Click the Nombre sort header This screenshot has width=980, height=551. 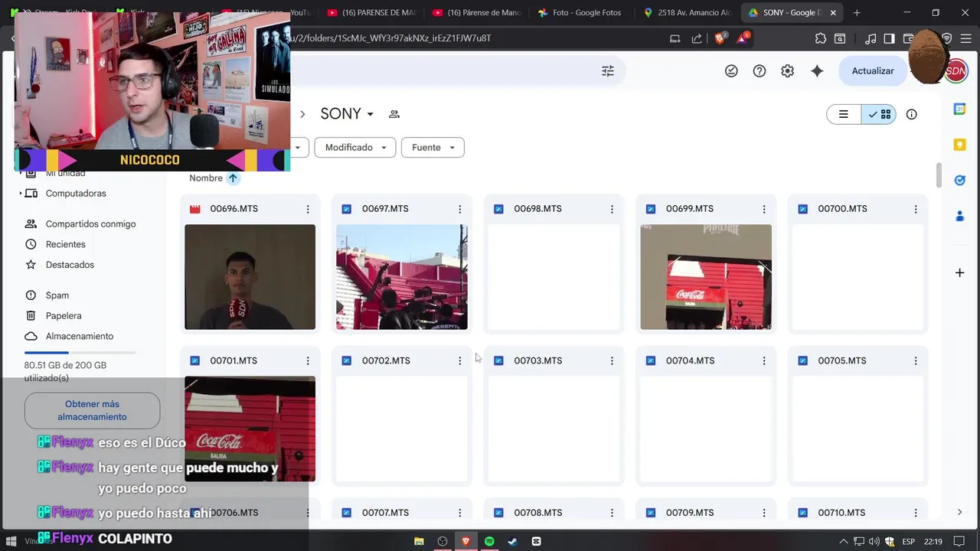tap(206, 178)
